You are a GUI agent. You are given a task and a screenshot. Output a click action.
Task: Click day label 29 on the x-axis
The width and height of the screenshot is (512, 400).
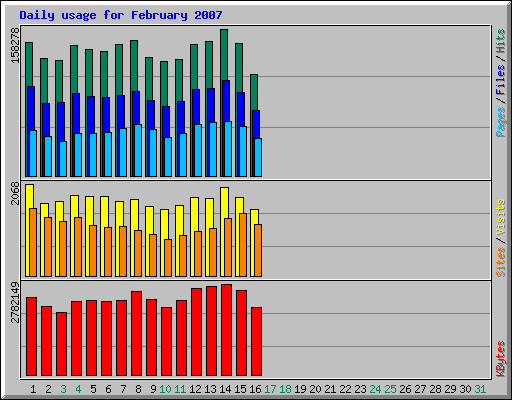(x=450, y=389)
